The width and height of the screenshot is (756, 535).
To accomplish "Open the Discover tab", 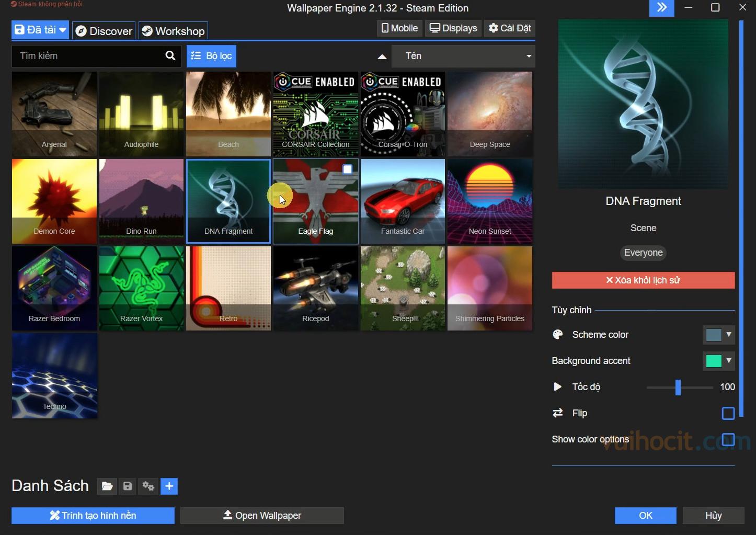I will [103, 31].
